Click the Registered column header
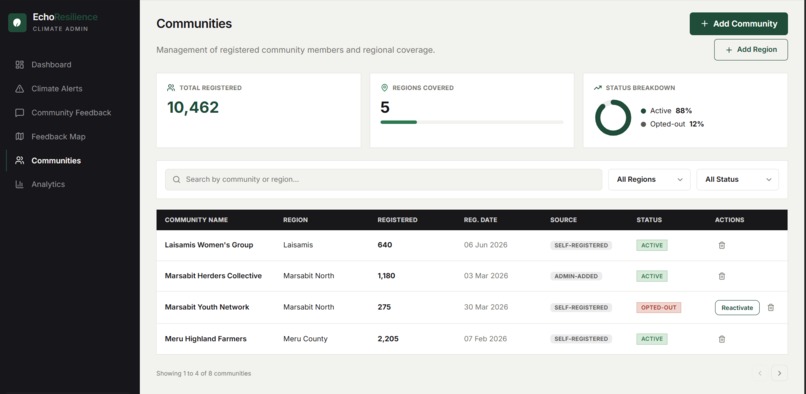The width and height of the screenshot is (806, 394). point(397,220)
